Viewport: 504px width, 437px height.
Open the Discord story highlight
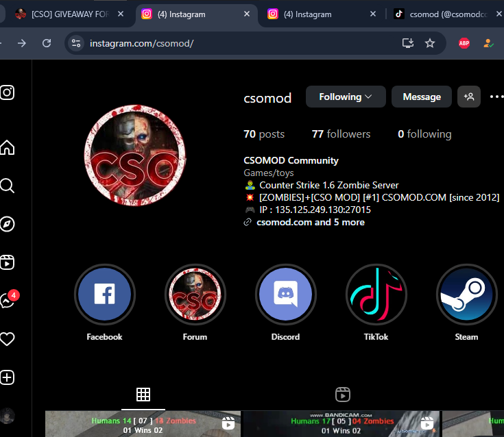pos(285,295)
